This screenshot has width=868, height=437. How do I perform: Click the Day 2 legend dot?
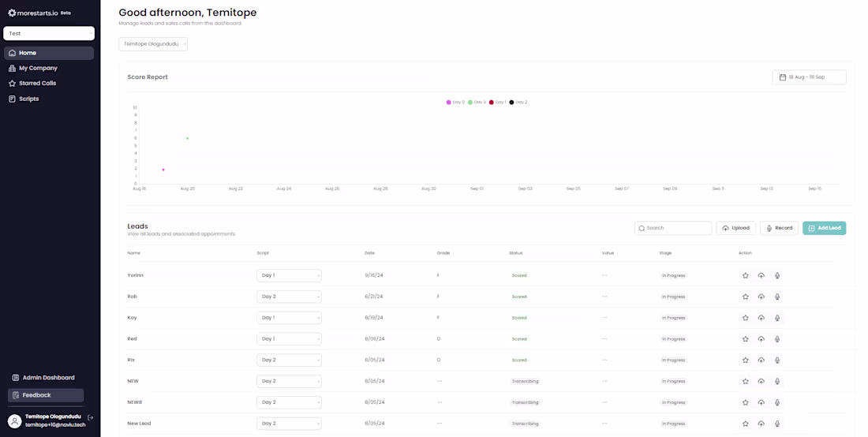[x=511, y=103]
